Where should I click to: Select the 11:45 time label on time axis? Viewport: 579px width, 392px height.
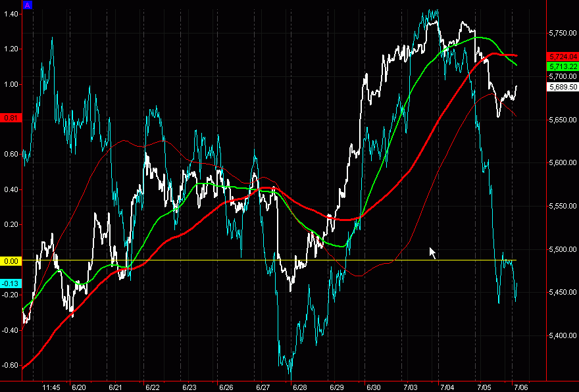click(51, 387)
